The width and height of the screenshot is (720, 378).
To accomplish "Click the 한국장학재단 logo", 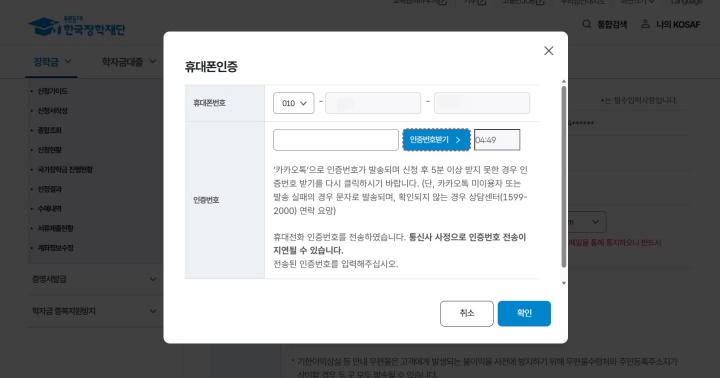I will click(77, 27).
